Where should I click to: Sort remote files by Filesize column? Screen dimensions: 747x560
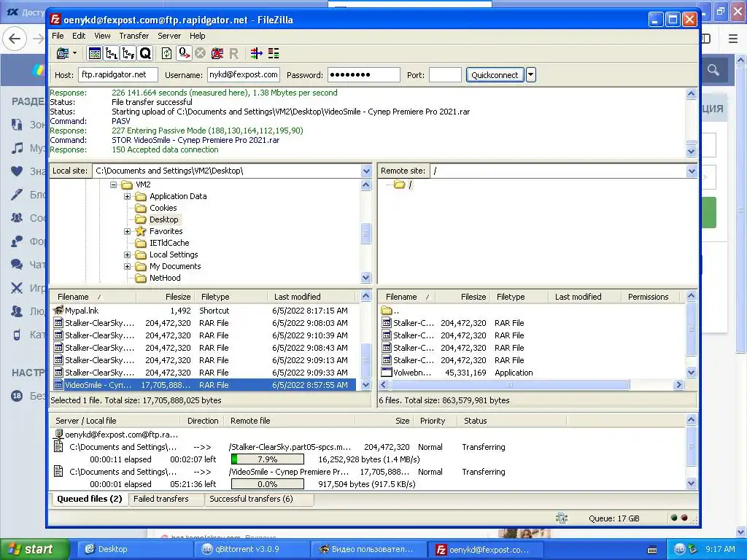point(461,297)
